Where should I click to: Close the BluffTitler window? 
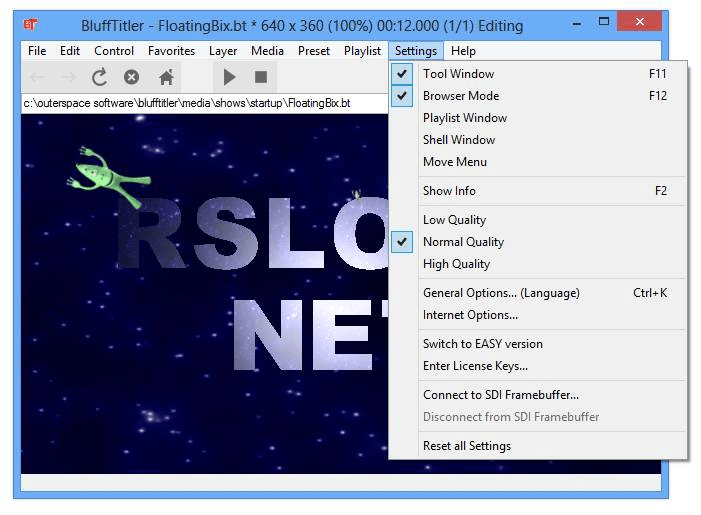click(x=639, y=21)
